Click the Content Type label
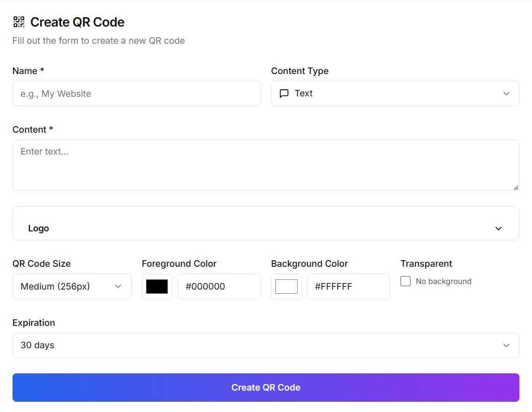The height and width of the screenshot is (412, 532). (299, 71)
